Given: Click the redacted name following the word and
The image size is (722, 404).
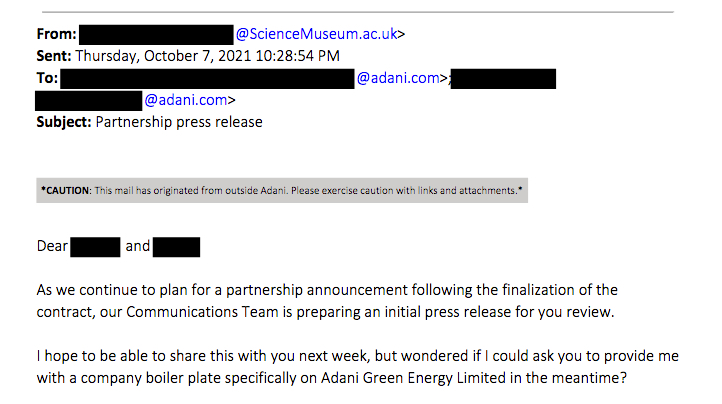Looking at the screenshot, I should (177, 247).
